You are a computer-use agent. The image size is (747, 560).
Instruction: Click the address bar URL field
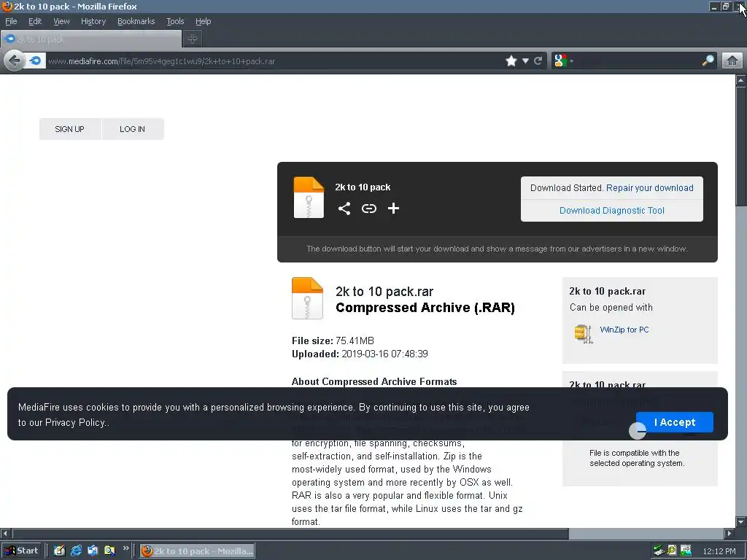274,61
